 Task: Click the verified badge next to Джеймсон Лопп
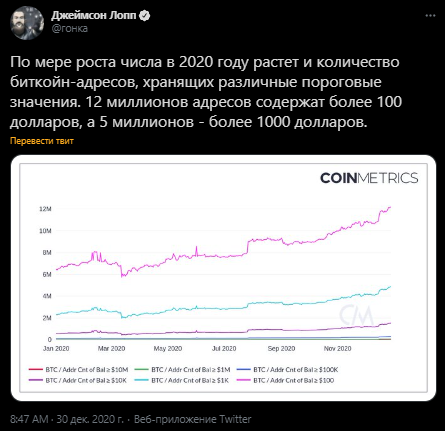point(145,16)
